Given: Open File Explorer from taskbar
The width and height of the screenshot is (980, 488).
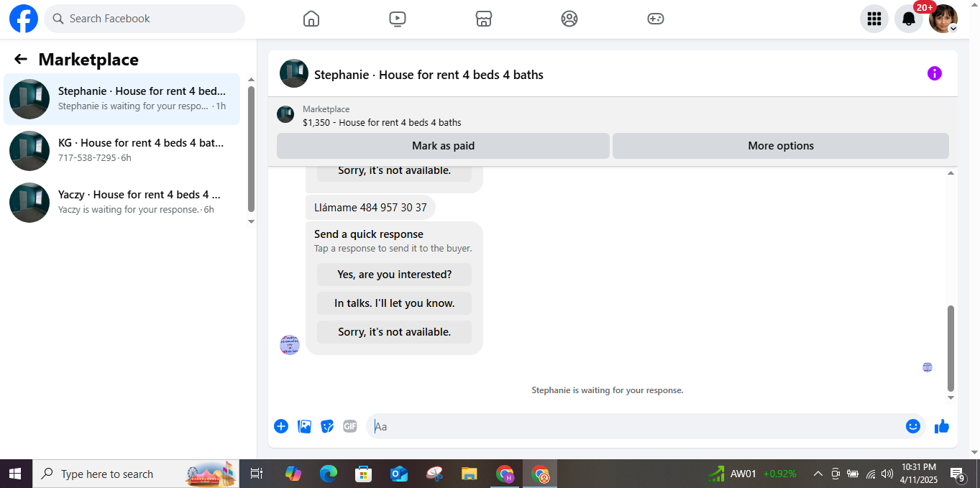Looking at the screenshot, I should click(x=470, y=474).
